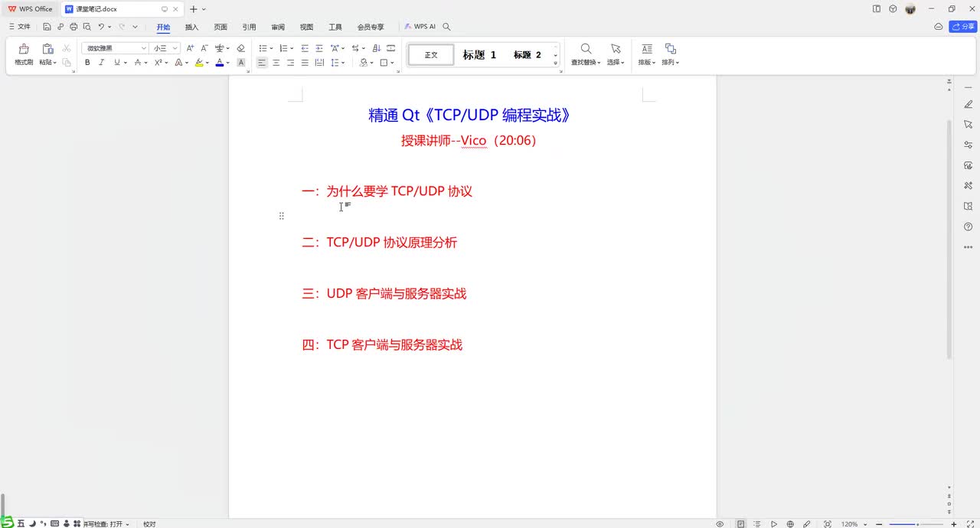Click the Format Painter (格式刷) icon
Viewport: 980px width, 528px height.
click(24, 49)
